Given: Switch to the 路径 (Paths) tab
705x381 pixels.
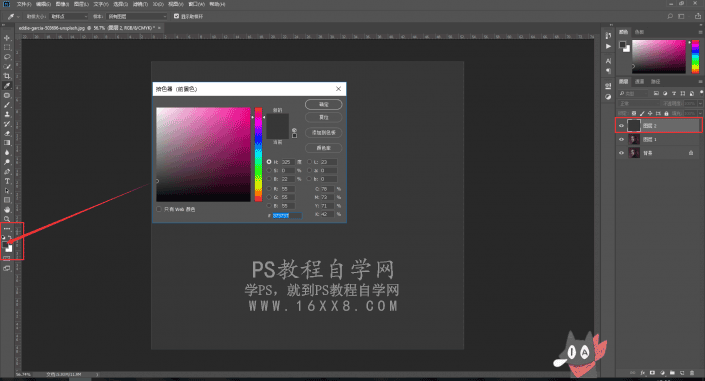Looking at the screenshot, I should click(656, 81).
